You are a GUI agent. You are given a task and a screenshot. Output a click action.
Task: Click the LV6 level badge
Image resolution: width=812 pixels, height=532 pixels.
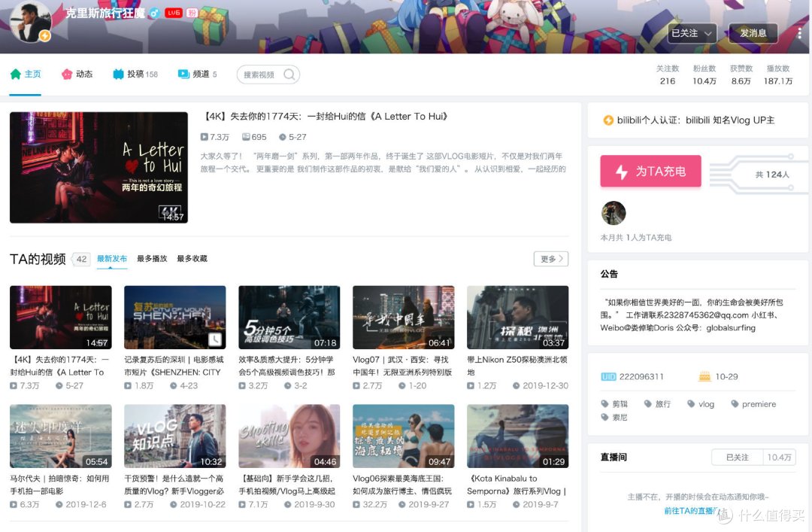174,13
